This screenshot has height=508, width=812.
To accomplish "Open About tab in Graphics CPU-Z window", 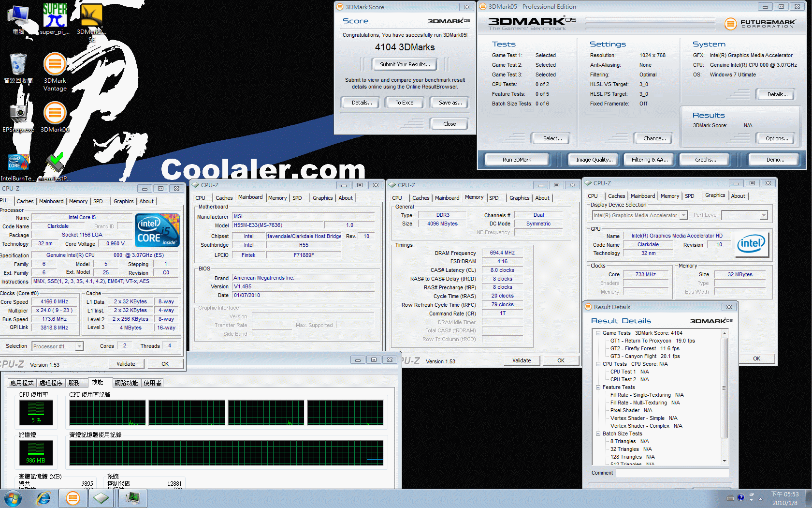I will pyautogui.click(x=738, y=196).
